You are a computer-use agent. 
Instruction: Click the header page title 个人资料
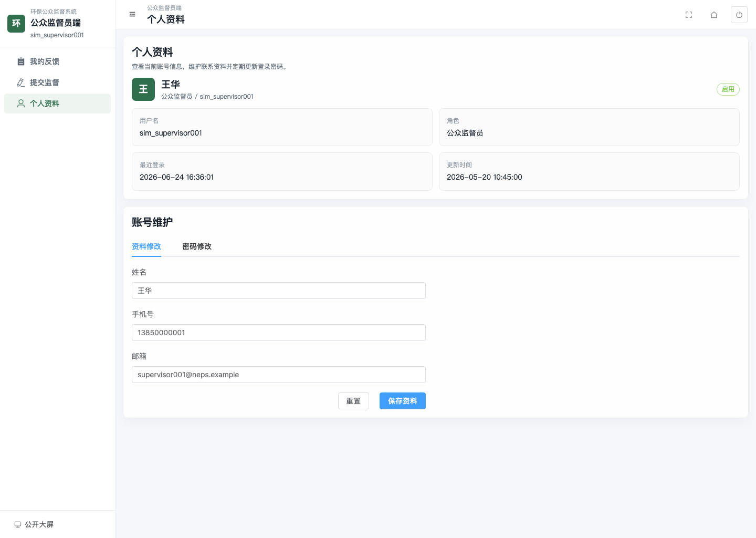click(166, 19)
